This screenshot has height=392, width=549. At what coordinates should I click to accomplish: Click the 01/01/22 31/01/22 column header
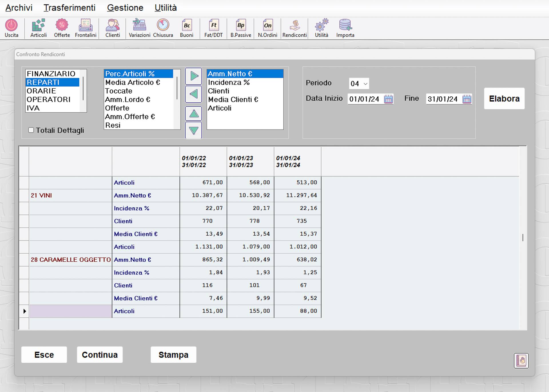click(x=203, y=162)
